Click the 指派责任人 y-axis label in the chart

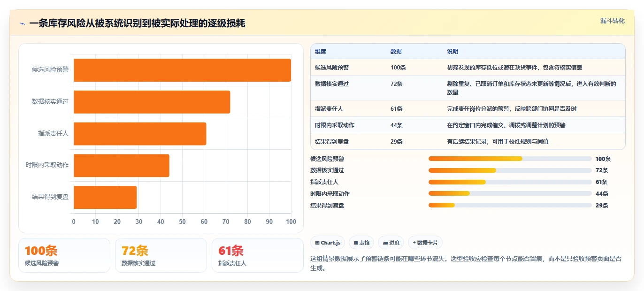[x=54, y=133]
